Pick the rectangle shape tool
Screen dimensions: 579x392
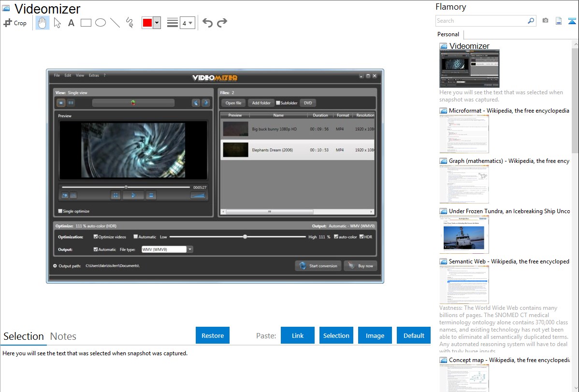coord(86,23)
